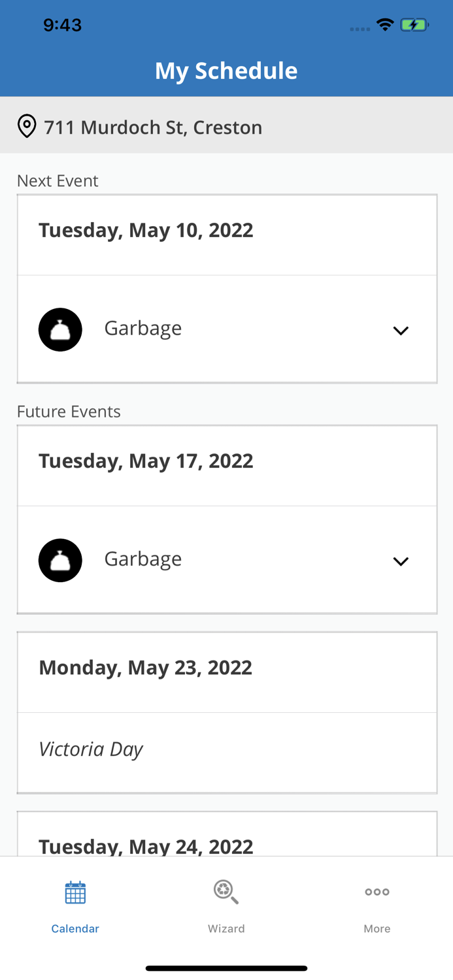Tap the Tuesday, May 24, 2022 header
453x980 pixels.
(146, 846)
